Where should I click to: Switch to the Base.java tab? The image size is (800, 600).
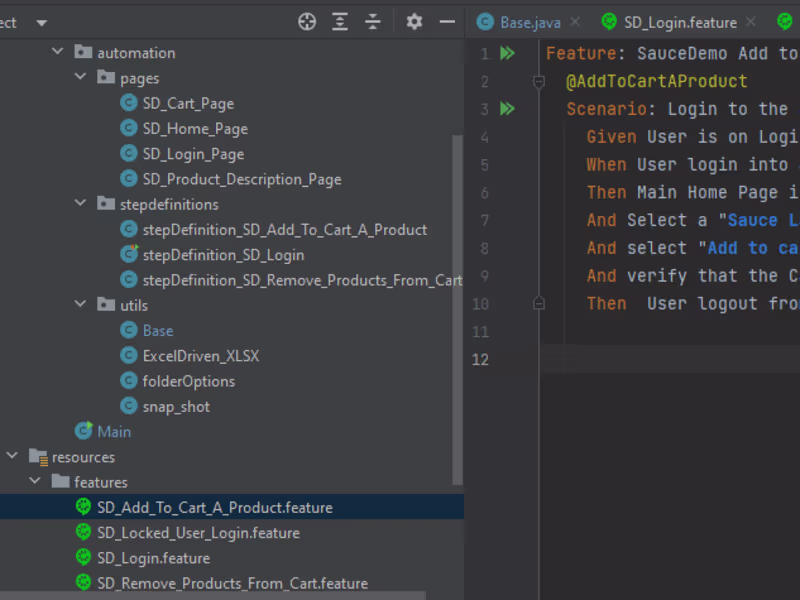(x=519, y=22)
